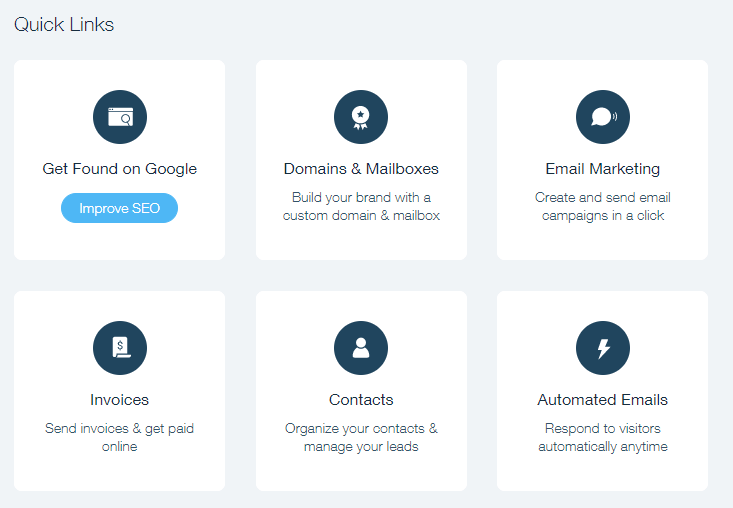Open the Get Found on Google title
The height and width of the screenshot is (508, 733).
point(120,169)
